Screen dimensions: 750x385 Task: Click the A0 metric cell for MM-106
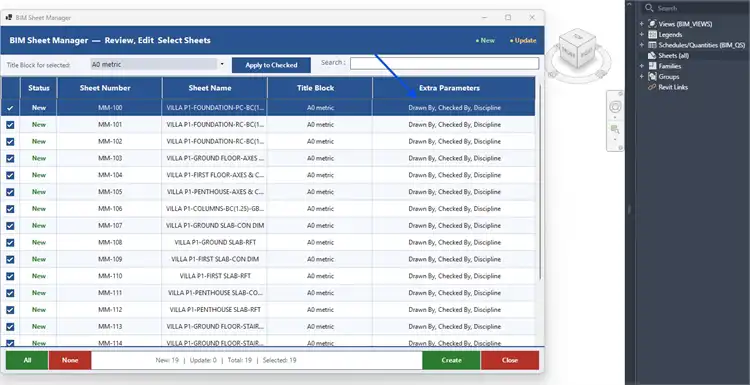(320, 209)
